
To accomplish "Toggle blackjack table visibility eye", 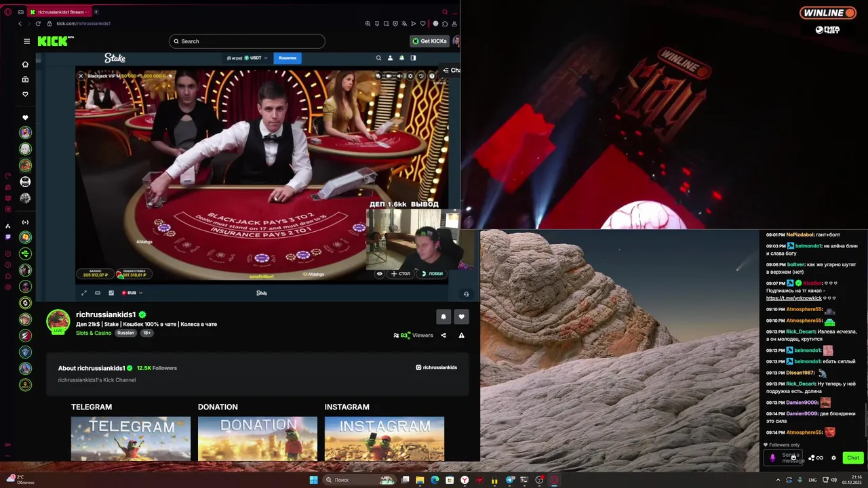I will coord(380,274).
